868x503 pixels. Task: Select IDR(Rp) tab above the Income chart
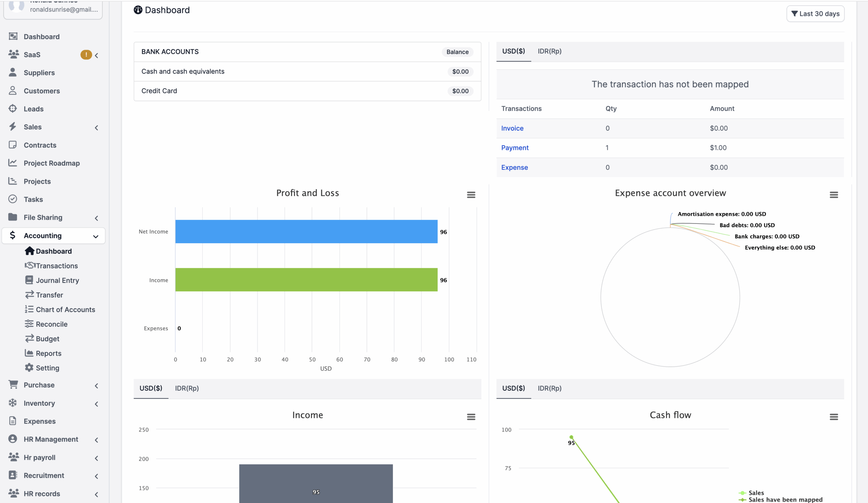[187, 388]
